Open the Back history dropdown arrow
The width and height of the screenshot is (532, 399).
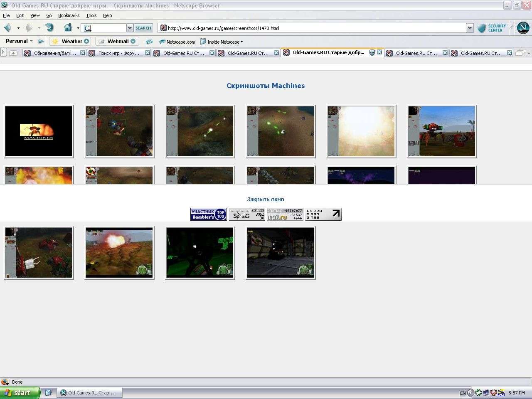(18, 28)
